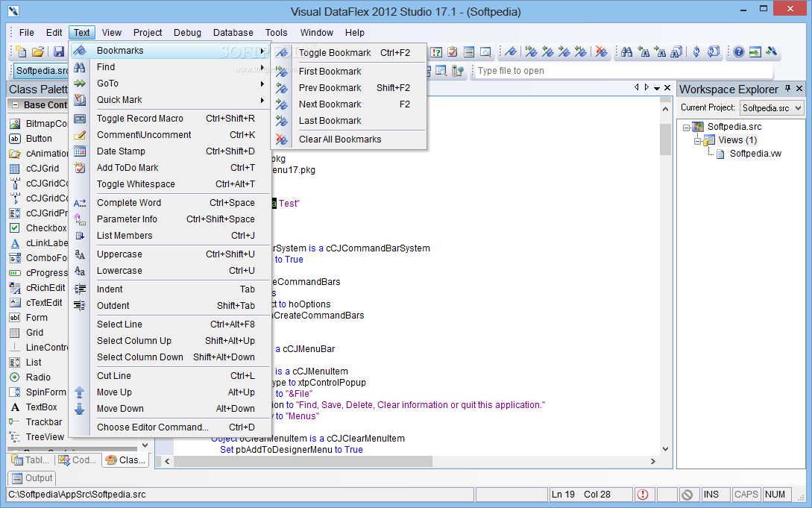Click the magnifier window toolbar icon
Image resolution: width=812 pixels, height=508 pixels.
[x=485, y=51]
